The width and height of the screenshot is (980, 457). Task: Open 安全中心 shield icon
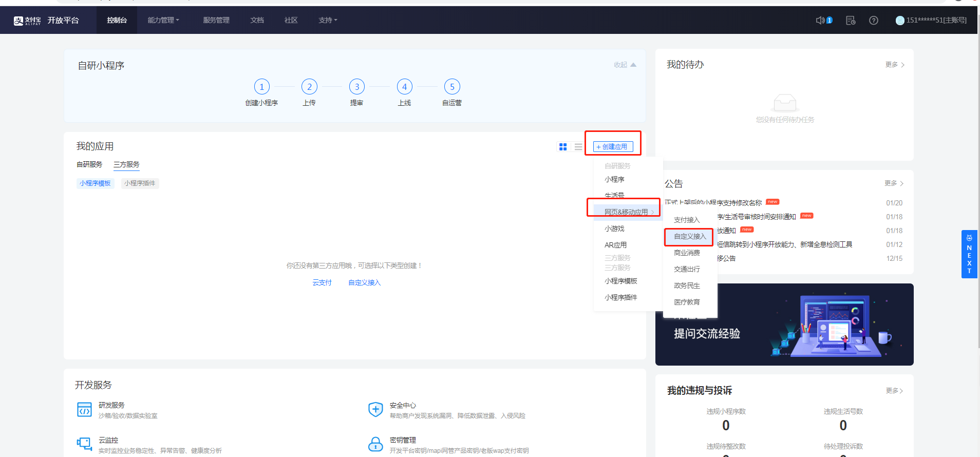pyautogui.click(x=375, y=409)
